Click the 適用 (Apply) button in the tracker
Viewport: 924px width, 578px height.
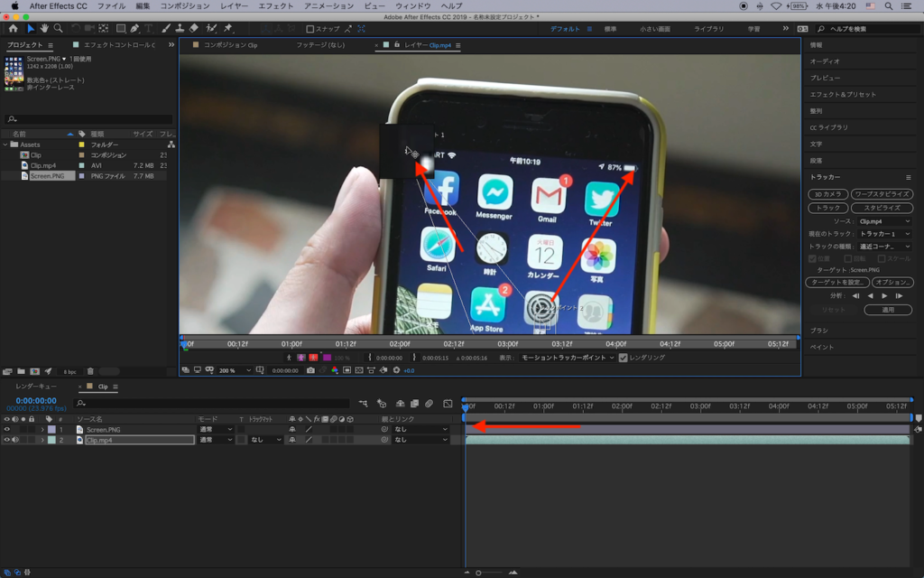click(x=887, y=310)
